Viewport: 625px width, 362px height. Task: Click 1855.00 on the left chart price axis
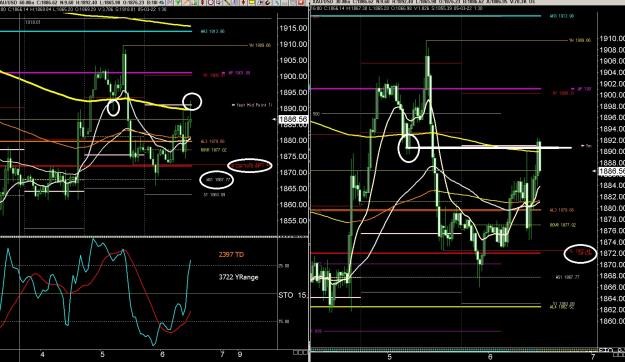tap(293, 220)
